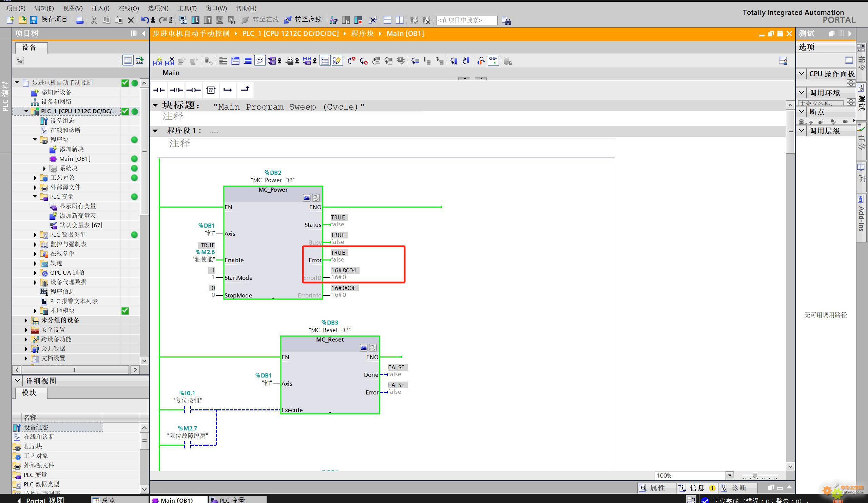Collapse the PLC_1 tree node
This screenshot has height=503, width=868.
tap(26, 111)
